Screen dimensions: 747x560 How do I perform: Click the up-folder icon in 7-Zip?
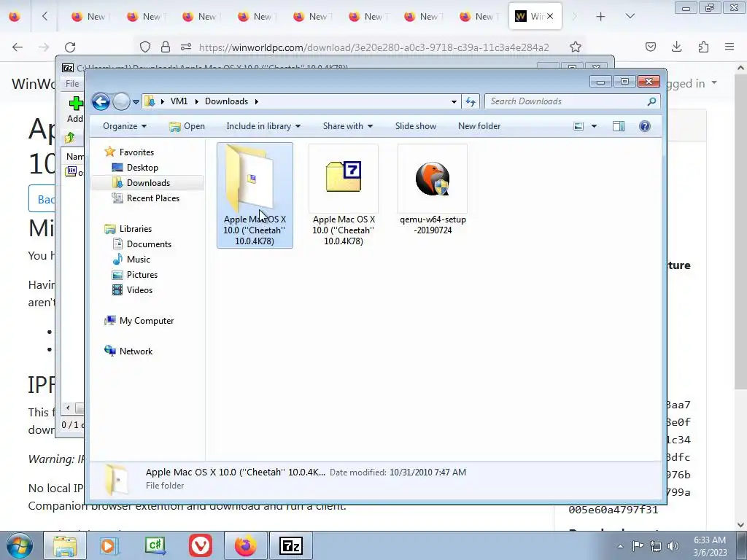pyautogui.click(x=70, y=138)
